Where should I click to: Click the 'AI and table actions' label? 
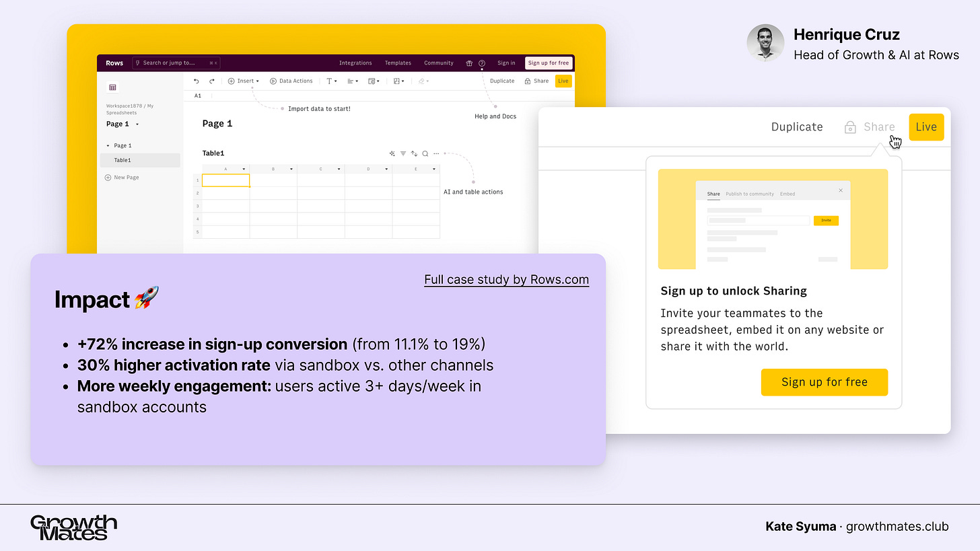click(x=473, y=192)
